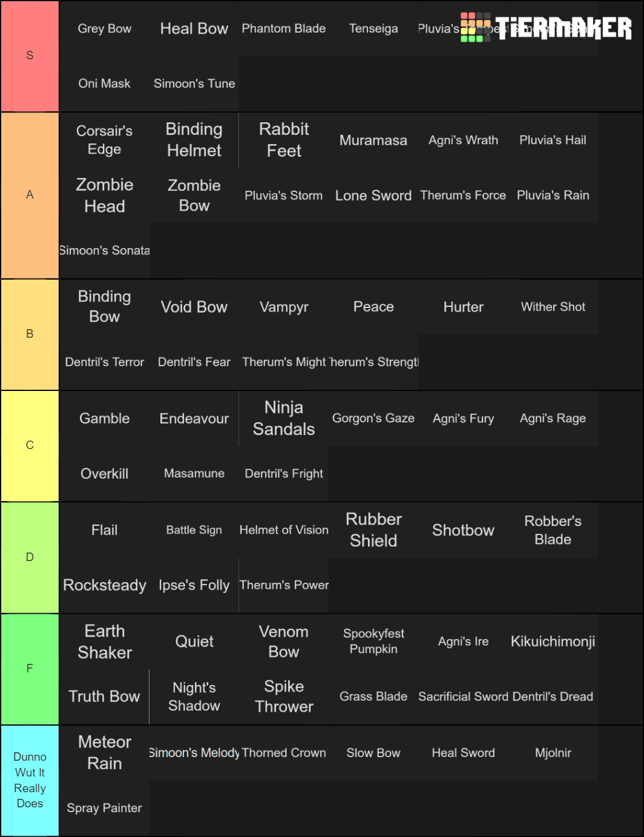Select the orange A tier label

coord(30,195)
